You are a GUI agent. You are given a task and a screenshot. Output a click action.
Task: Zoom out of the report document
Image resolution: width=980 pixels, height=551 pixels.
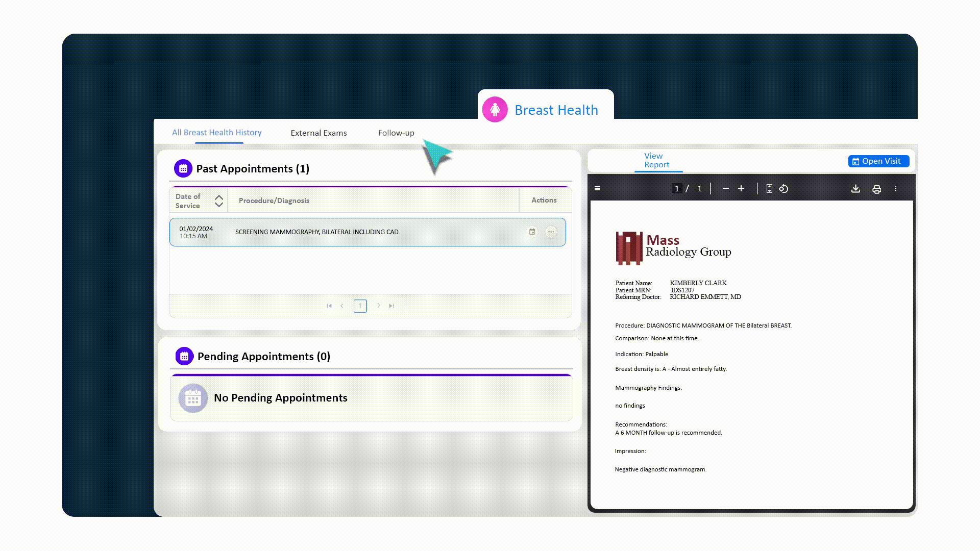(x=726, y=188)
